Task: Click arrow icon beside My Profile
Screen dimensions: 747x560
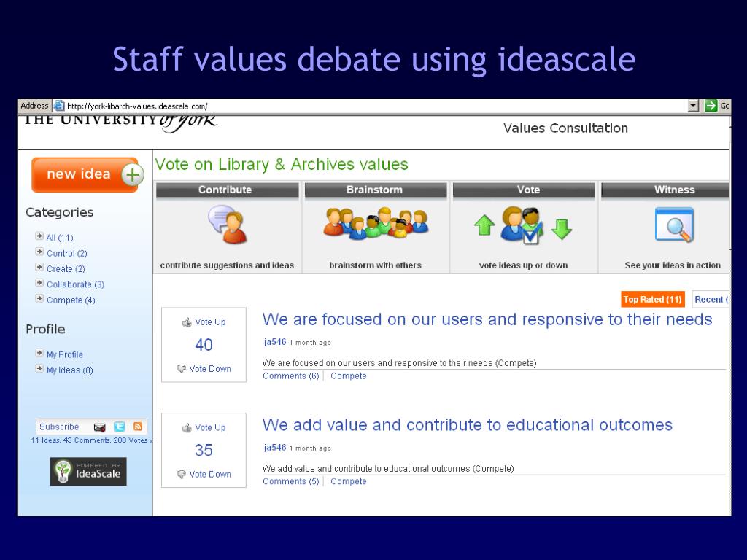Action: 39,353
